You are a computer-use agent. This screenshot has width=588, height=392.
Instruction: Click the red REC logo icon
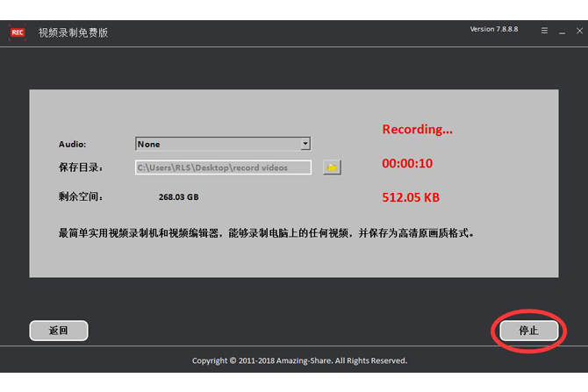tap(18, 32)
